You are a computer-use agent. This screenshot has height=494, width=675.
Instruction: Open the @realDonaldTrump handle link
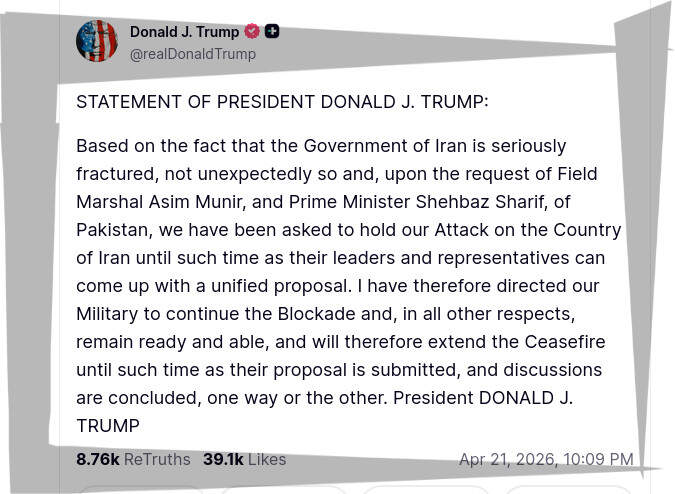click(x=193, y=54)
